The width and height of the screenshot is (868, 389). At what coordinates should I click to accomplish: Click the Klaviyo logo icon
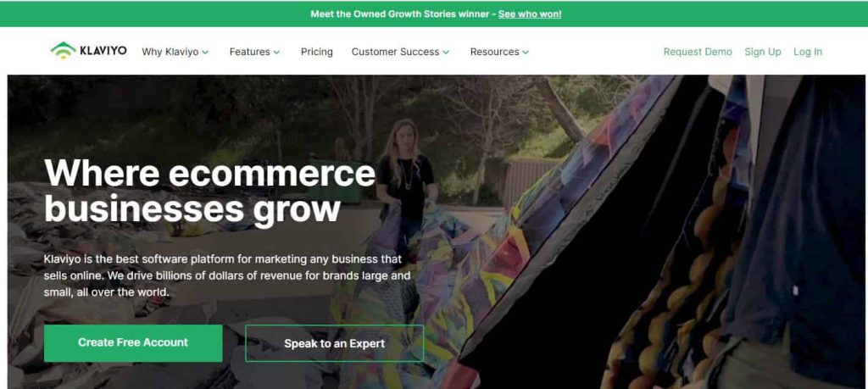63,50
